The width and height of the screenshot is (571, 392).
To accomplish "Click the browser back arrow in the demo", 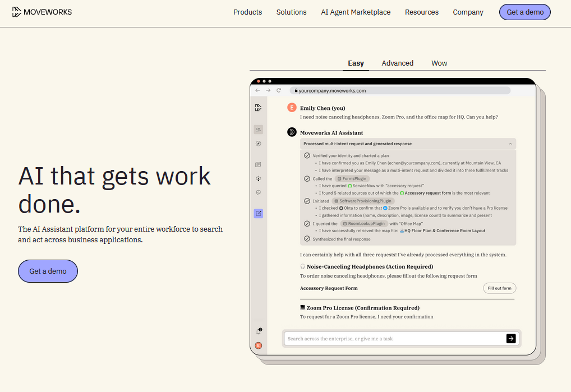I will 258,90.
